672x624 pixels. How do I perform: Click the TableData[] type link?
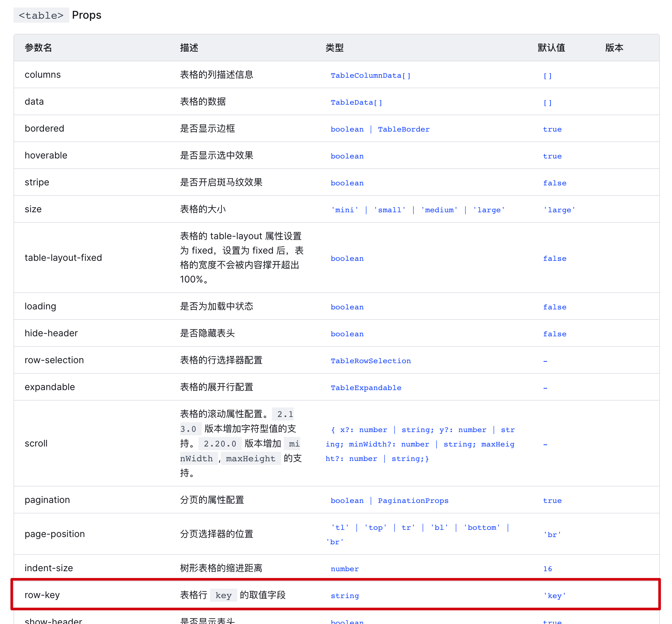pos(356,103)
